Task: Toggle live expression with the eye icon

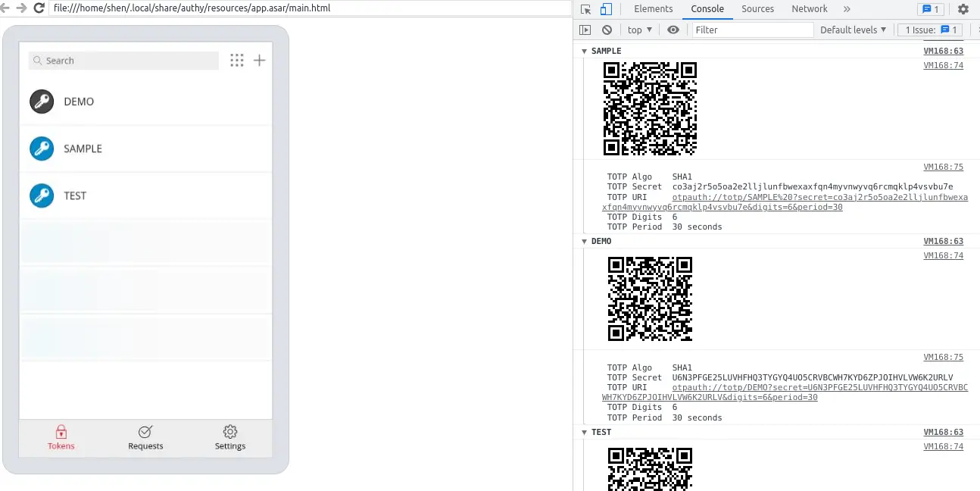Action: pos(673,30)
